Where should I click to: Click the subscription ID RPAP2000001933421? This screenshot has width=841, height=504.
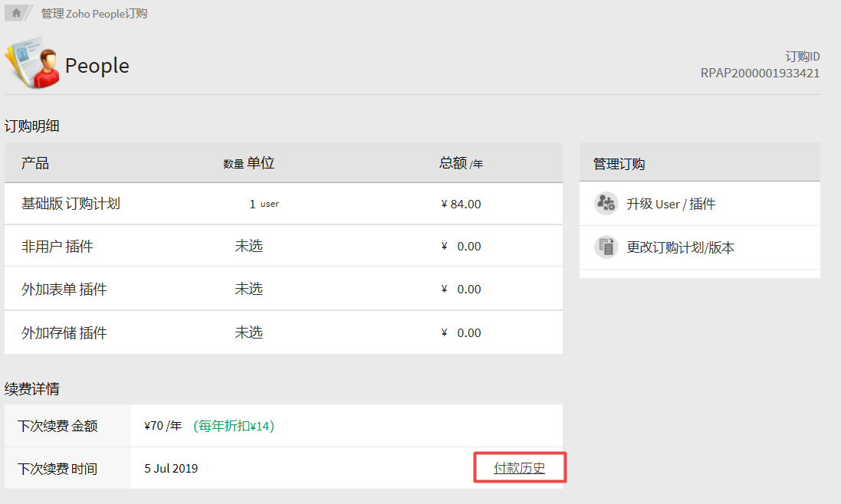[x=760, y=74]
